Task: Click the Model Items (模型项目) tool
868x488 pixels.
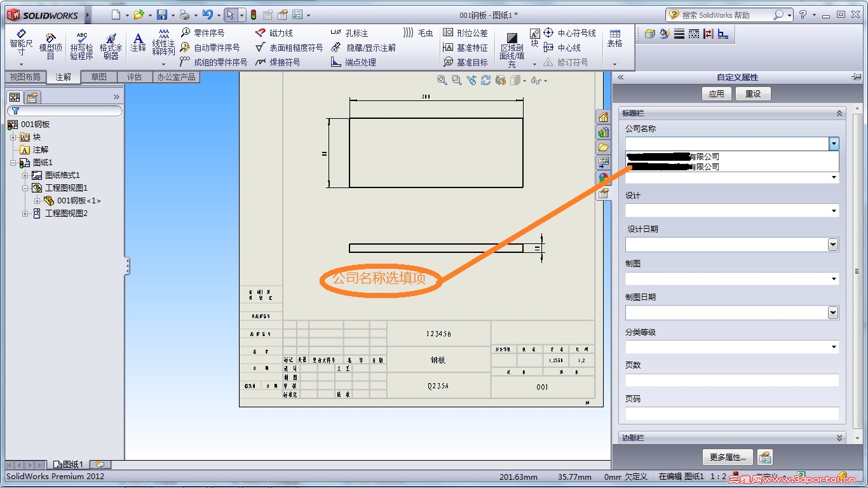Action: (51, 46)
